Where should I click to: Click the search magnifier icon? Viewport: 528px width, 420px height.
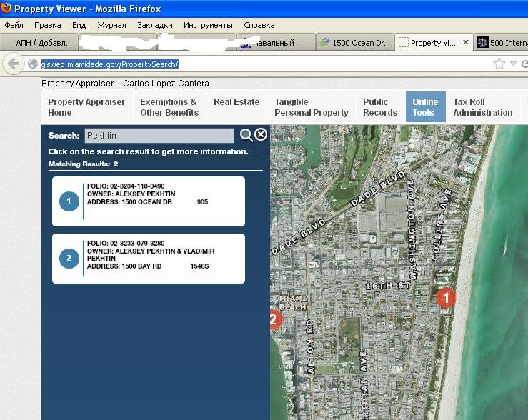(246, 135)
